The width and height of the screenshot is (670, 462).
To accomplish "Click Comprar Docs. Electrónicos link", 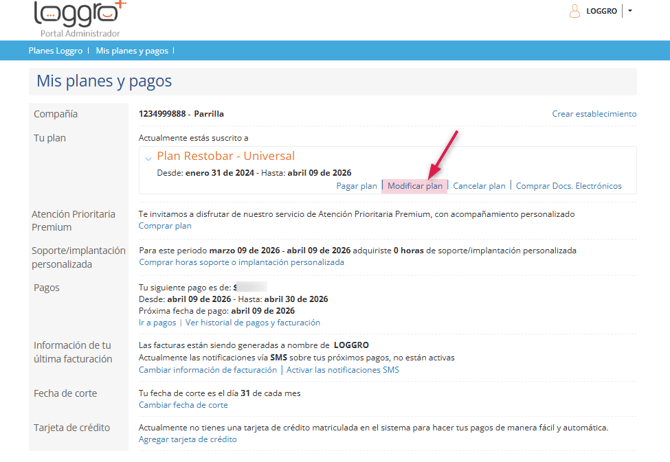I will tap(568, 186).
